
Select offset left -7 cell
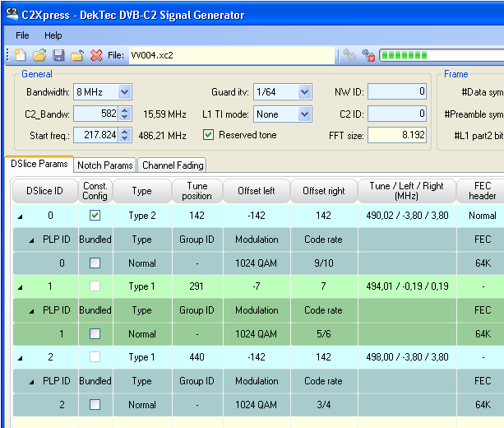[x=257, y=286]
